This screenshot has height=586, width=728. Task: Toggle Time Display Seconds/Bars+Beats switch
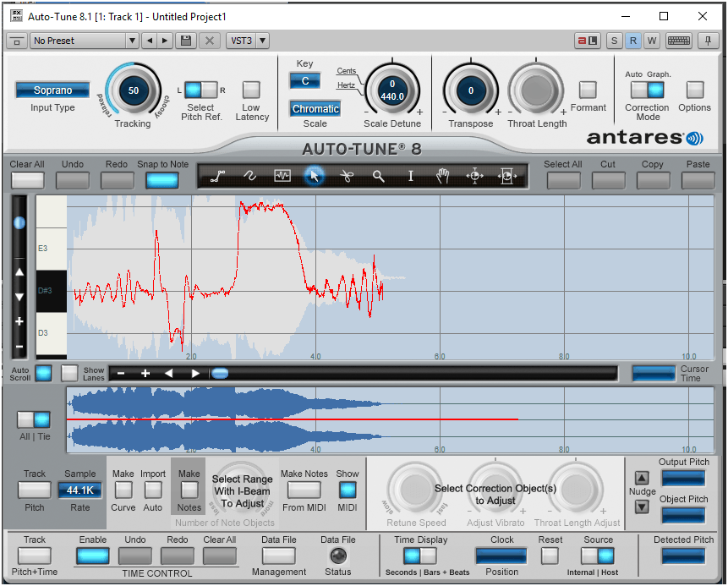coord(420,556)
